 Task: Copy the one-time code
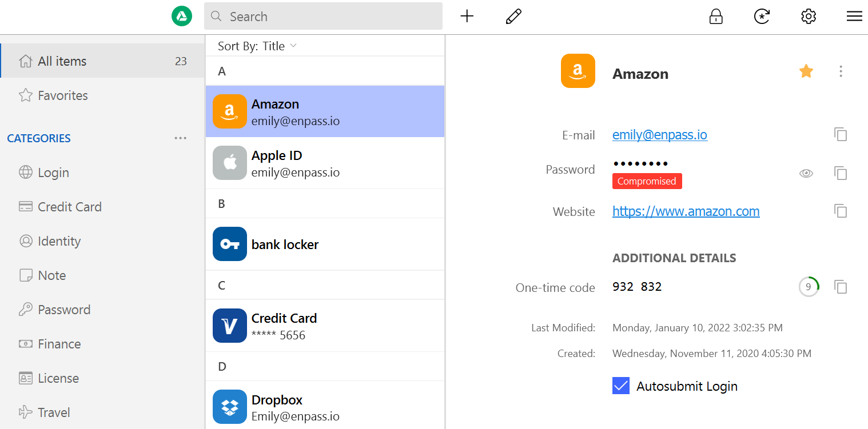pyautogui.click(x=840, y=287)
